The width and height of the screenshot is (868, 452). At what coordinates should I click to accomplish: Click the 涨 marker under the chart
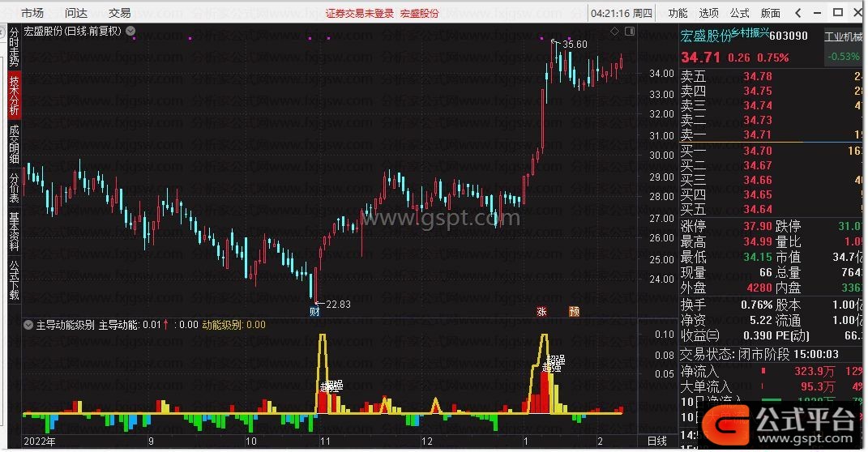pyautogui.click(x=541, y=312)
